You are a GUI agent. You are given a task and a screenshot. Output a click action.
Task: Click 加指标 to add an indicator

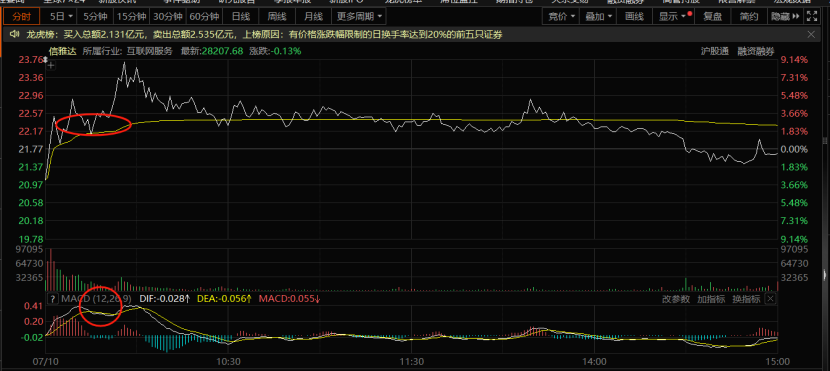pyautogui.click(x=711, y=299)
